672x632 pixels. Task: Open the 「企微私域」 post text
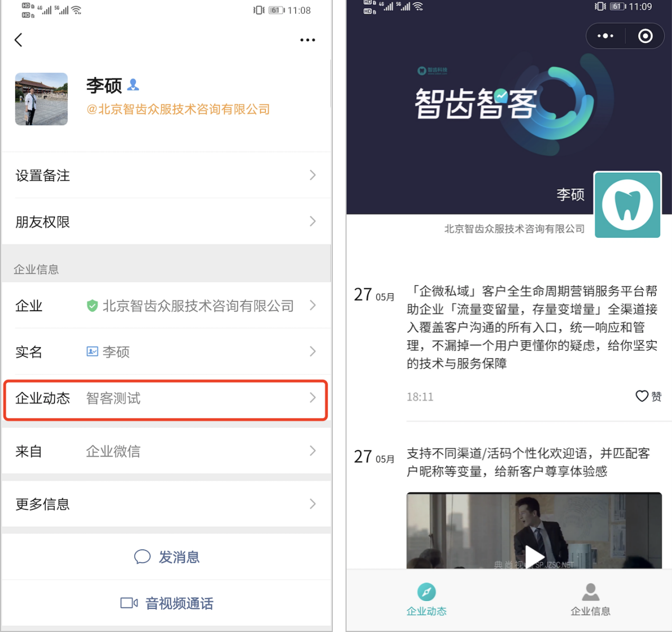click(533, 327)
